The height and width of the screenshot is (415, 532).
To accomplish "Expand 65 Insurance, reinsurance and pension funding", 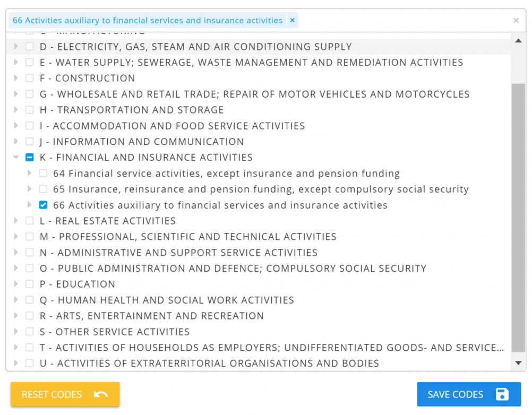I will 29,189.
